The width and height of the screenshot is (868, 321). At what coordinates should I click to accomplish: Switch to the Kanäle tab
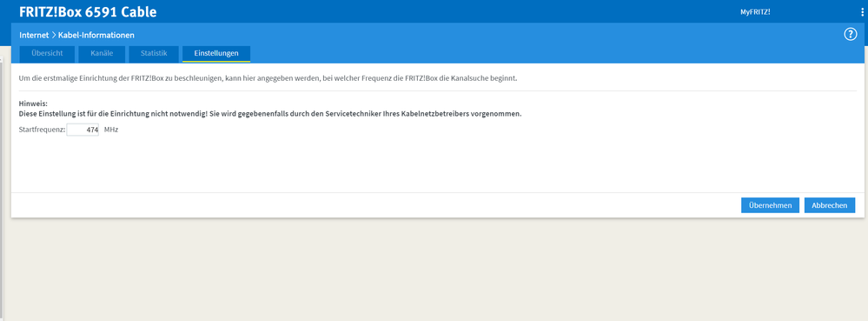[102, 54]
